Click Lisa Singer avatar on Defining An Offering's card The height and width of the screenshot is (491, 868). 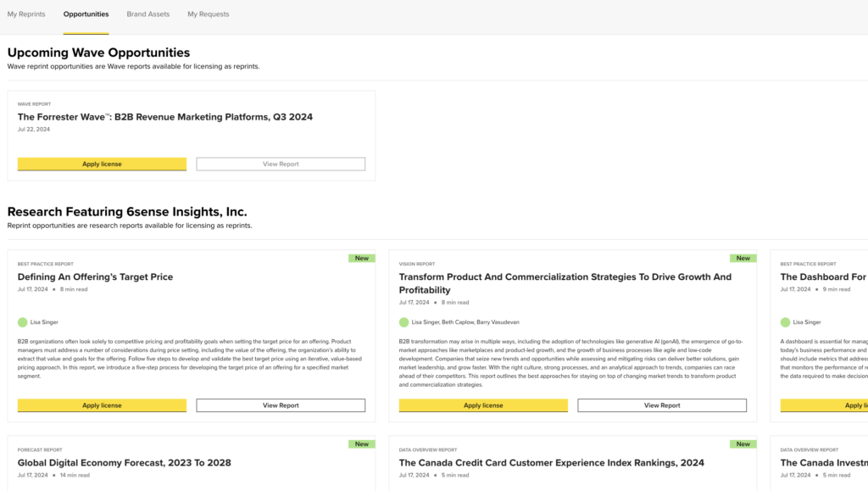(22, 322)
